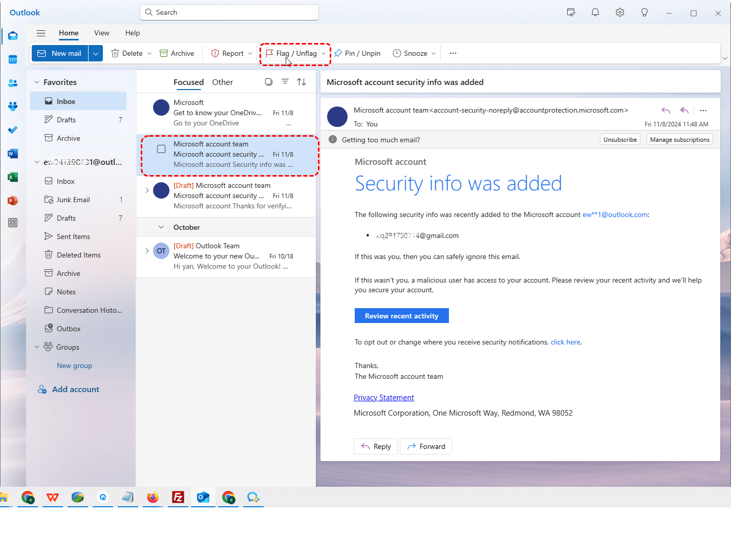Click the lightbulb tips icon
This screenshot has width=731, height=560.
[x=644, y=12]
